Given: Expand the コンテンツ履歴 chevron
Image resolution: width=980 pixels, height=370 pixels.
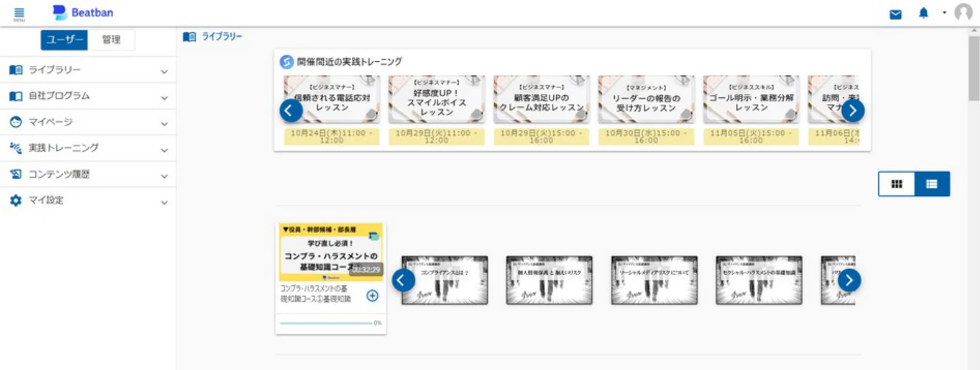Looking at the screenshot, I should [x=164, y=176].
